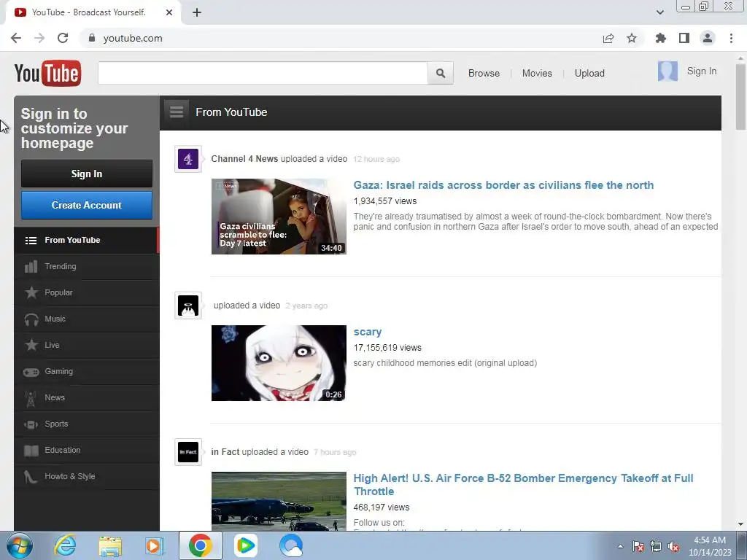Viewport: 747px width, 560px height.
Task: Click the Trending bar chart icon
Action: (x=31, y=266)
